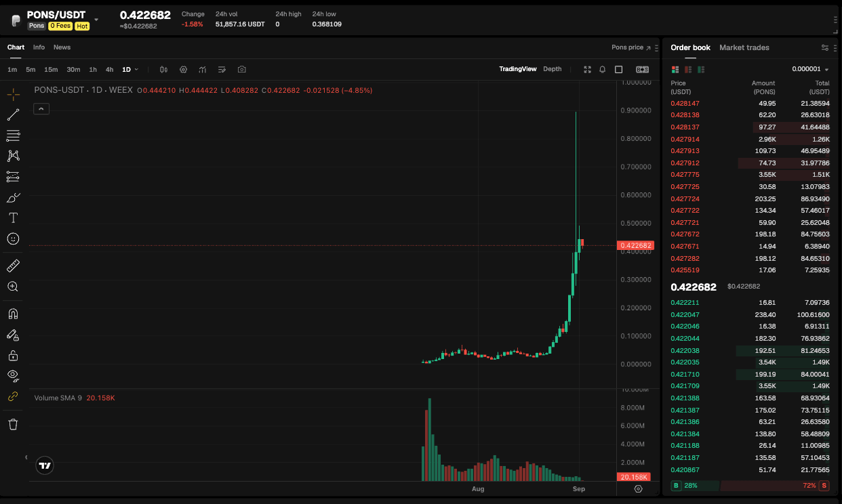This screenshot has height=504, width=842.
Task: Set the 30m timeframe
Action: pyautogui.click(x=73, y=69)
